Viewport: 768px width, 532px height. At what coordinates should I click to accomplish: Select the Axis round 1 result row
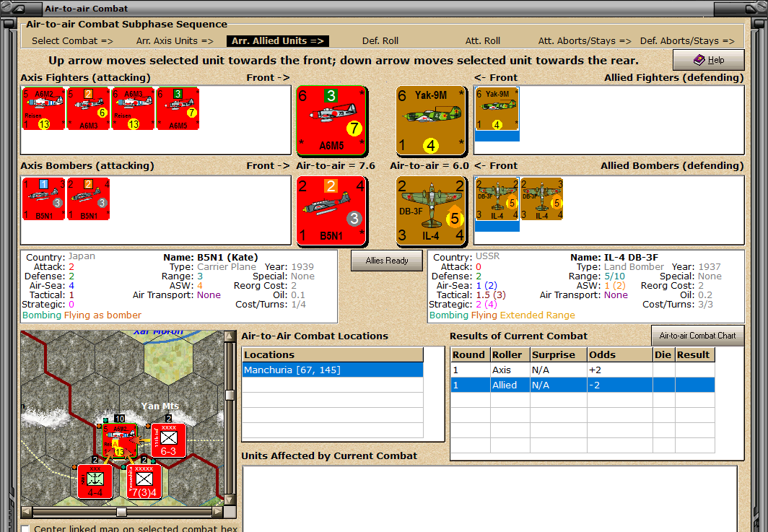tap(582, 370)
